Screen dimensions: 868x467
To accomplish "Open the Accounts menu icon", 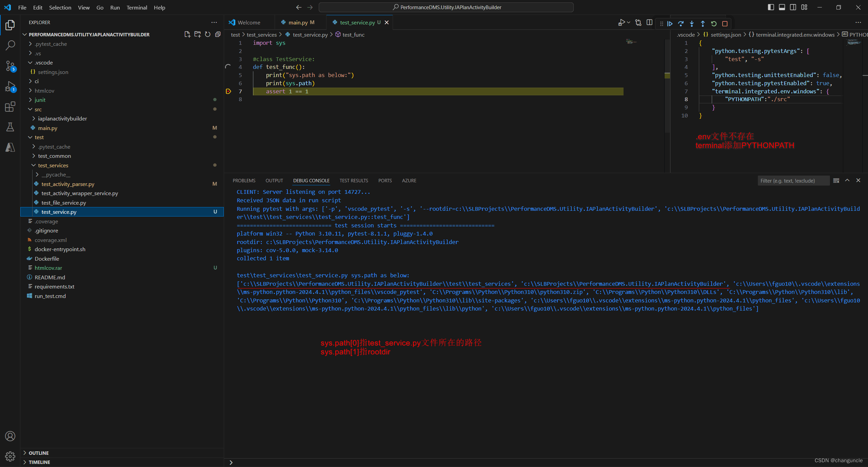I will click(10, 436).
